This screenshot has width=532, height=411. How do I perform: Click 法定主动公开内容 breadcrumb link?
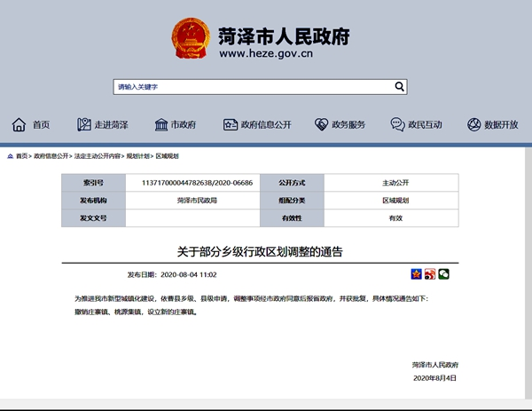pos(98,156)
